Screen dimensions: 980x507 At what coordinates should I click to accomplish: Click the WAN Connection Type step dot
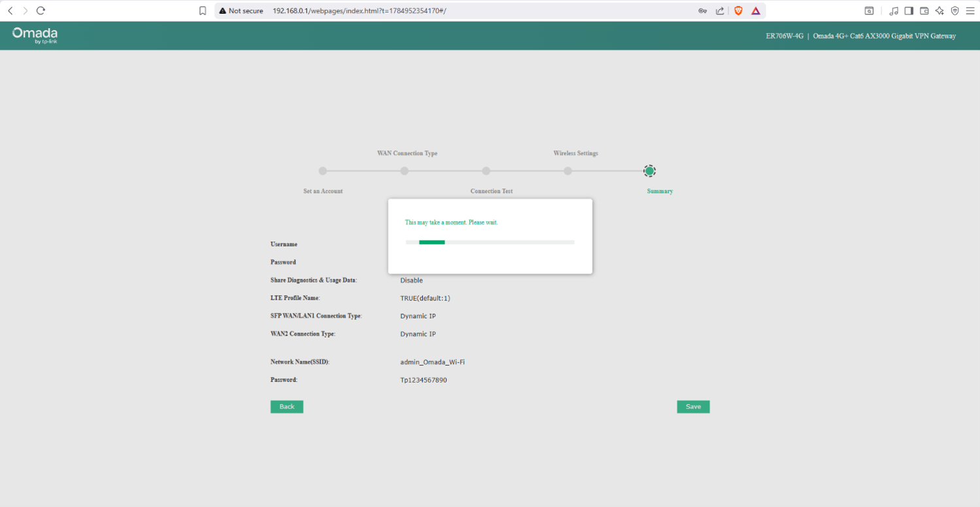click(x=405, y=171)
